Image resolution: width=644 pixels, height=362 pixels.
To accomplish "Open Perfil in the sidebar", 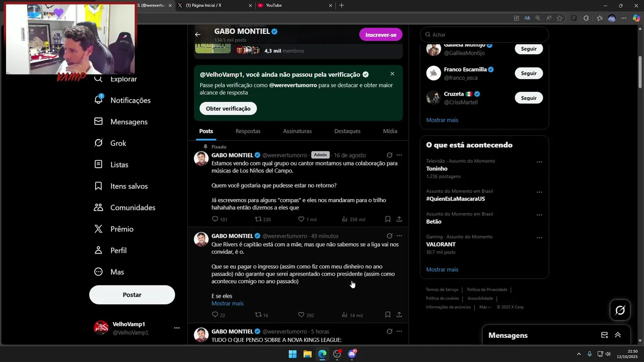I will point(110,250).
